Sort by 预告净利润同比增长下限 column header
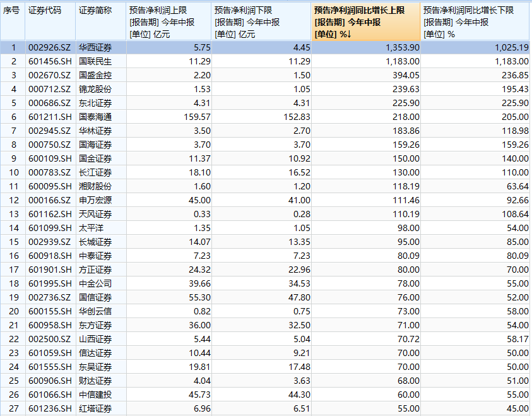 click(475, 21)
